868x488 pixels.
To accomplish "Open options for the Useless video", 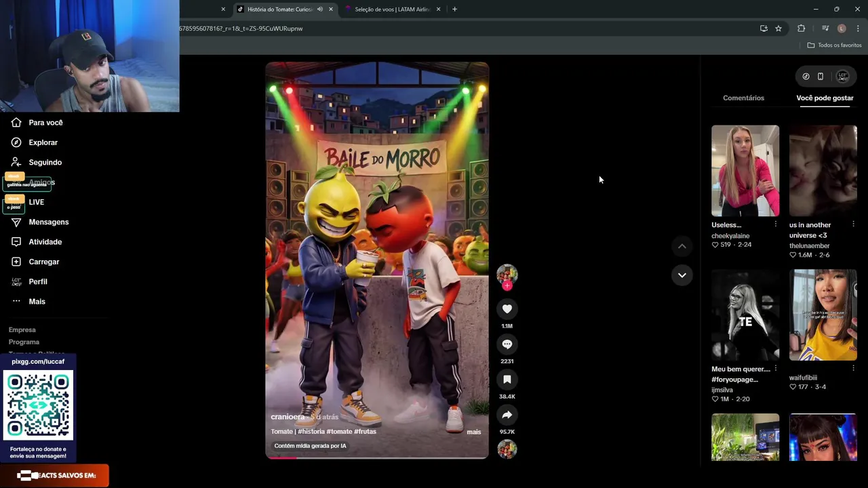I will 775,224.
